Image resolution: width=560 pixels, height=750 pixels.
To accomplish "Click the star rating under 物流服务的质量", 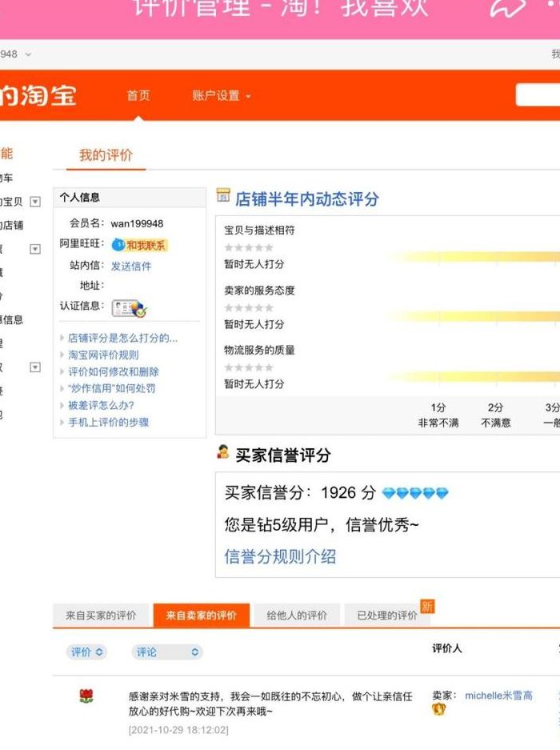I will pyautogui.click(x=249, y=367).
